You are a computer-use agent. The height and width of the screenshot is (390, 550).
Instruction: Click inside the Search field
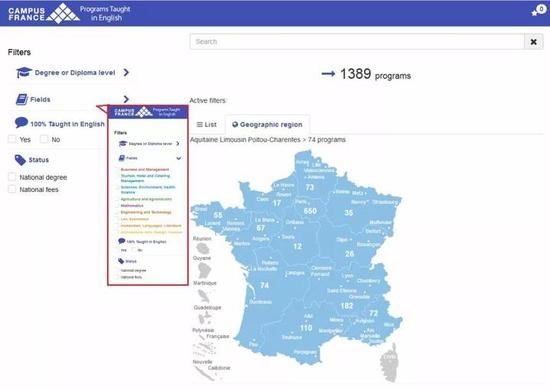(357, 42)
